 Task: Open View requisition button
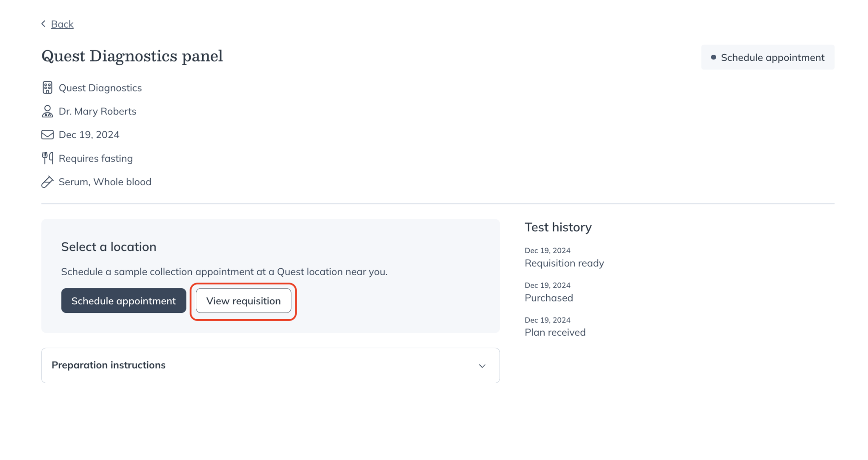coord(243,301)
